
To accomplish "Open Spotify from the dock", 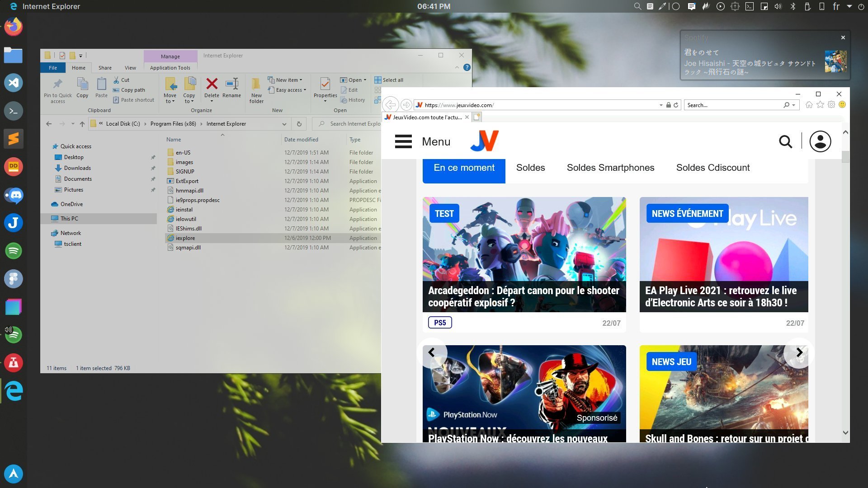I will [x=14, y=251].
